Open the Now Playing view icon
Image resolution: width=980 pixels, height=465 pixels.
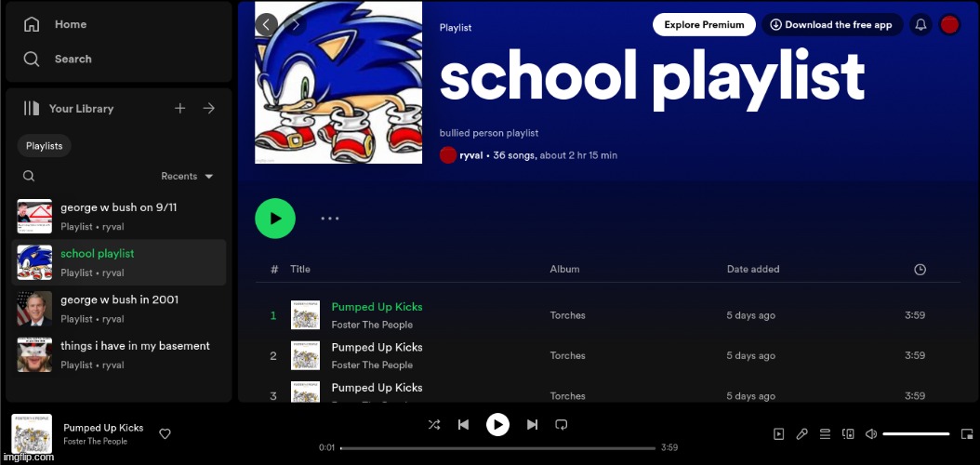pyautogui.click(x=778, y=434)
